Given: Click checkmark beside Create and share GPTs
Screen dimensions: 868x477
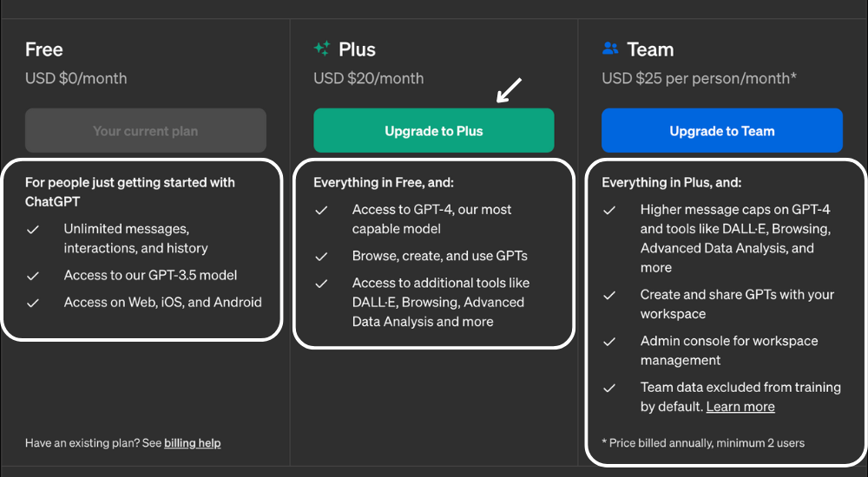Looking at the screenshot, I should [609, 295].
